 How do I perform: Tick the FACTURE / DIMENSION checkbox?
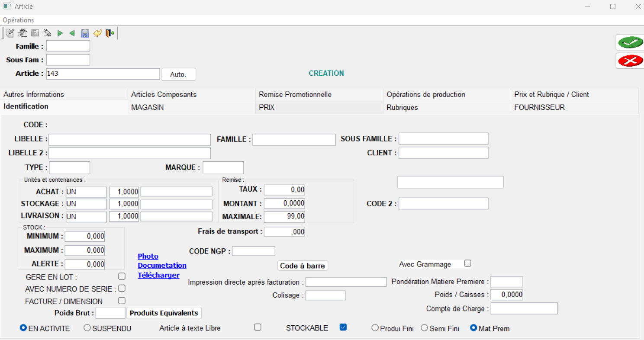[x=122, y=300]
